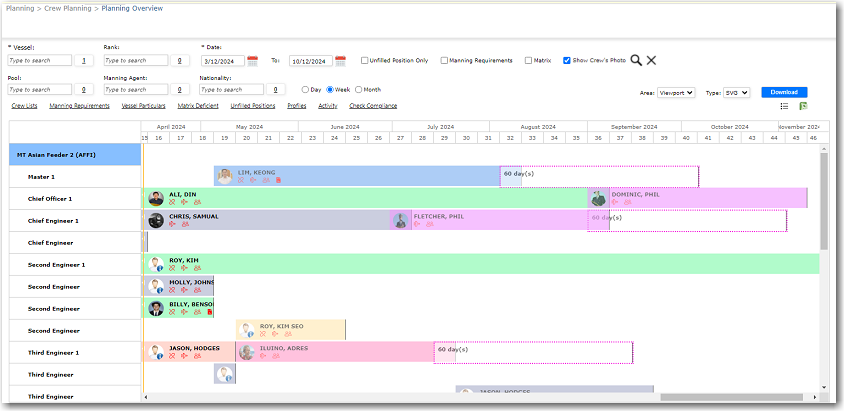
Task: Click the list view icon beside export
Action: [784, 106]
